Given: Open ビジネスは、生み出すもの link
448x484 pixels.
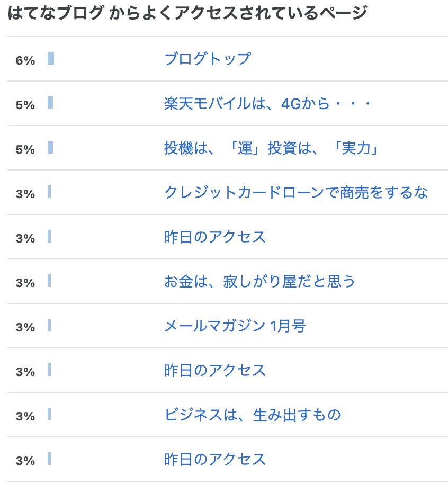Looking at the screenshot, I should (x=253, y=415).
